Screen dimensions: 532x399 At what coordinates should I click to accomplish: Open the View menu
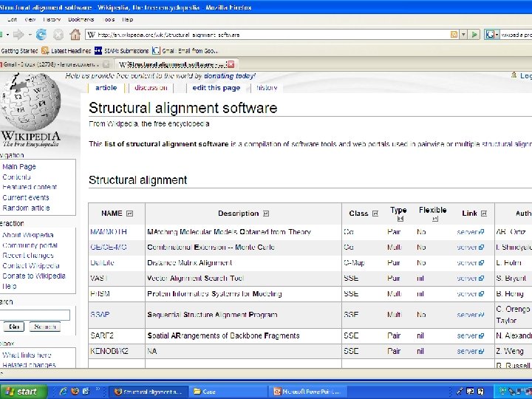[30, 20]
